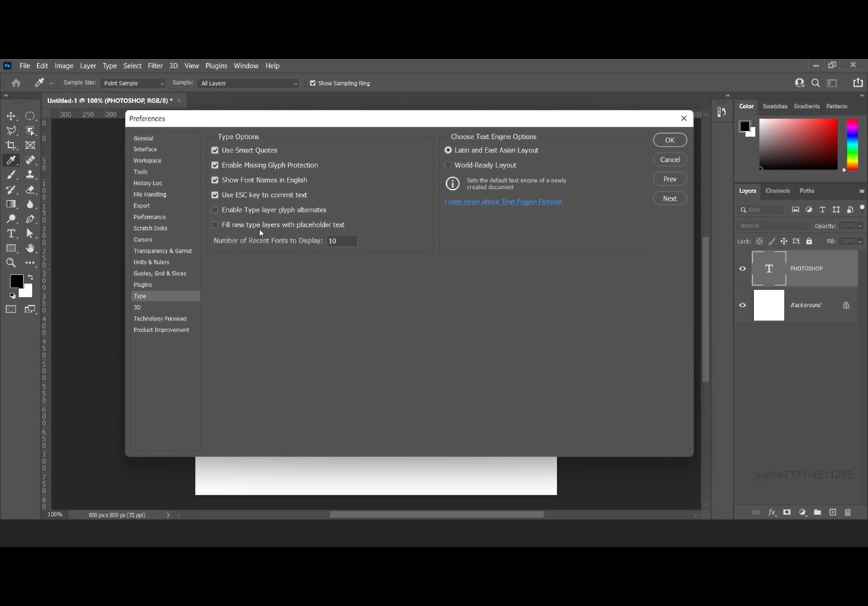Select the Eyedropper tool in the toolbox

tap(12, 160)
